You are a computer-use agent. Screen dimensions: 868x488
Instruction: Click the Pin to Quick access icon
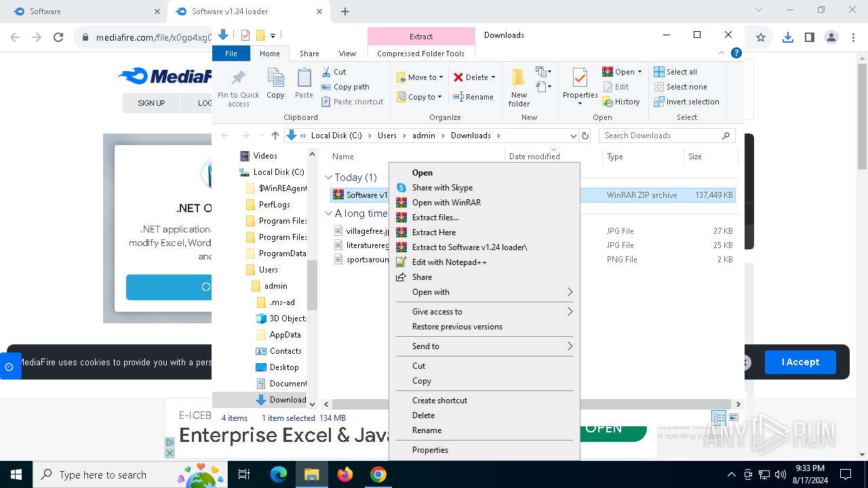pos(238,78)
